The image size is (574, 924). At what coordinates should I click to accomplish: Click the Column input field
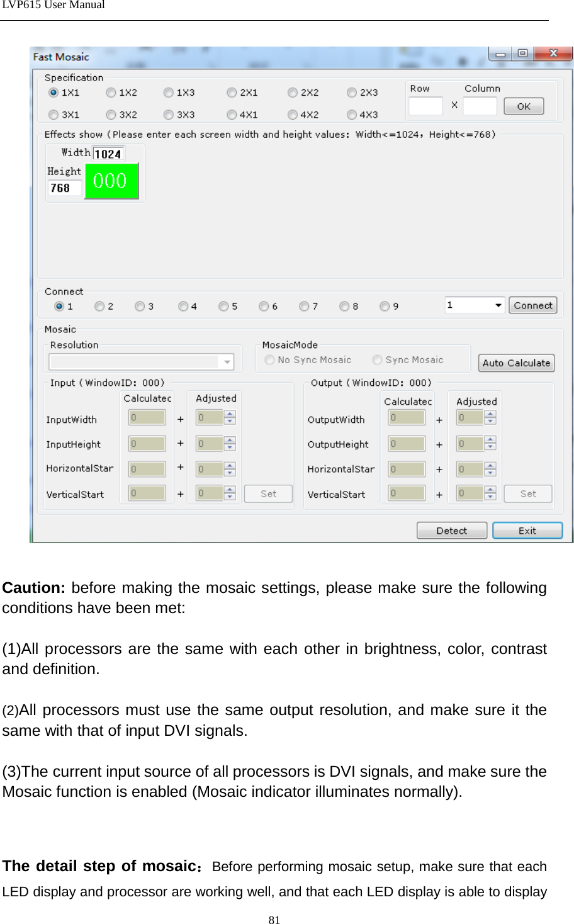point(480,106)
